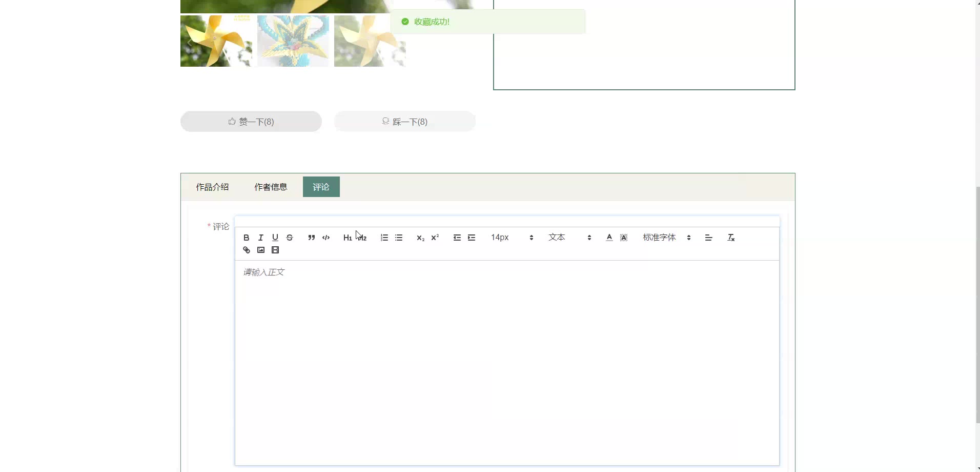Apply superscript formatting
The width and height of the screenshot is (980, 472).
[x=435, y=238]
